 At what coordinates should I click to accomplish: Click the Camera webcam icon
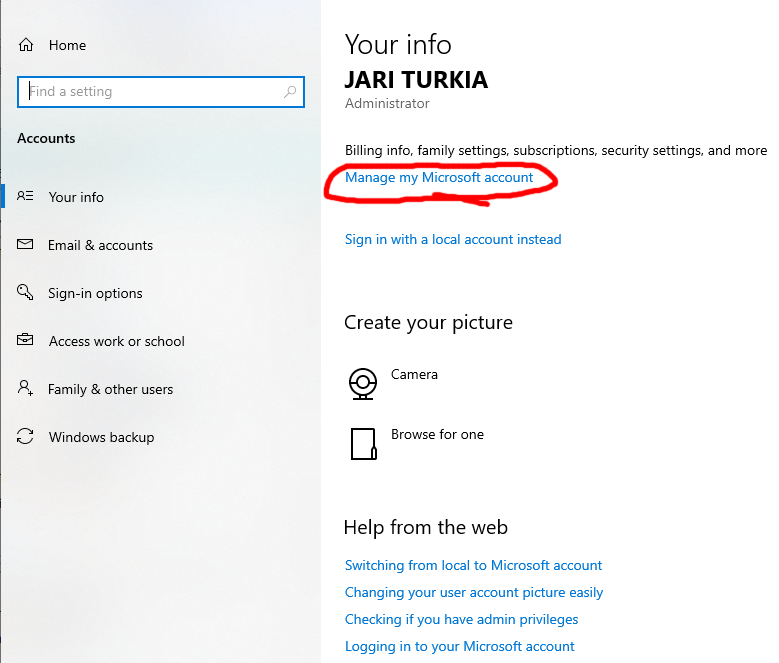pos(362,383)
